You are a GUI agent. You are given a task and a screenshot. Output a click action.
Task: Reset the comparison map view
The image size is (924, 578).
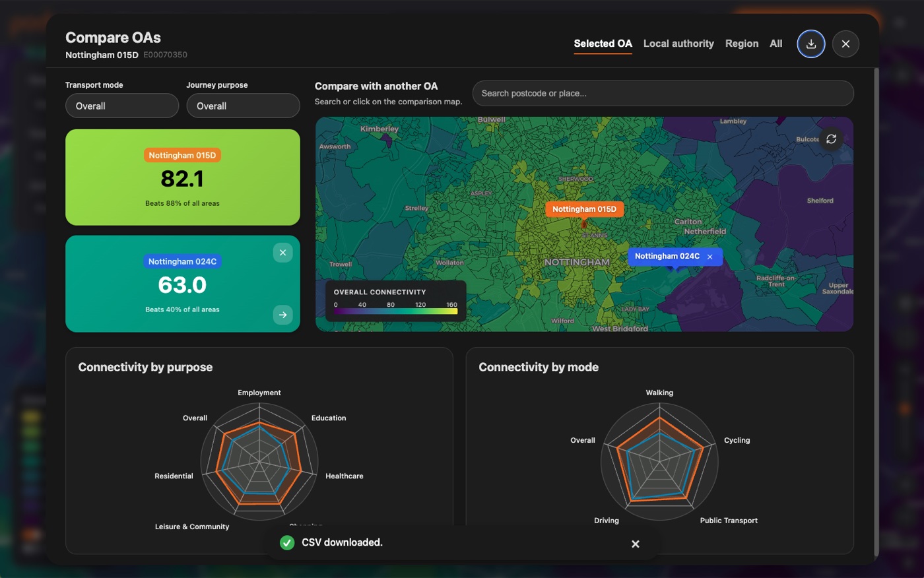tap(832, 139)
